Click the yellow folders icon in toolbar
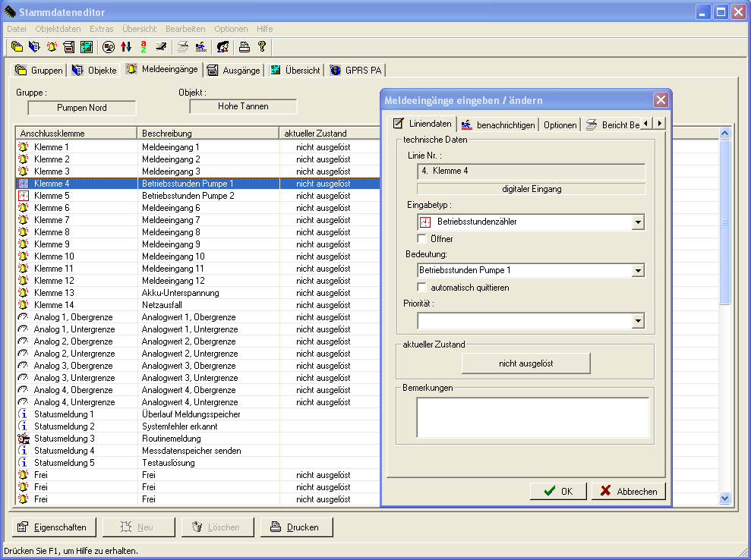 click(17, 47)
